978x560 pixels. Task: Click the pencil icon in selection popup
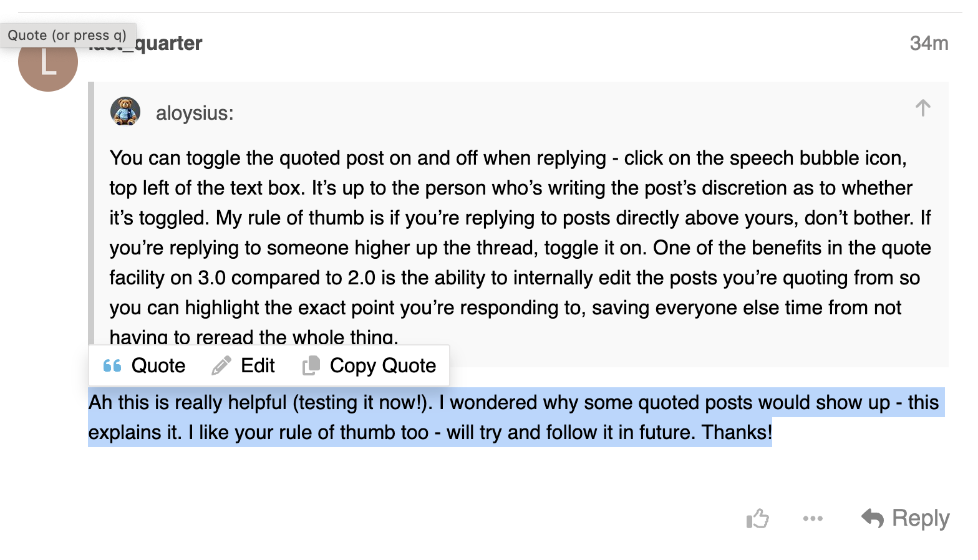(x=221, y=365)
